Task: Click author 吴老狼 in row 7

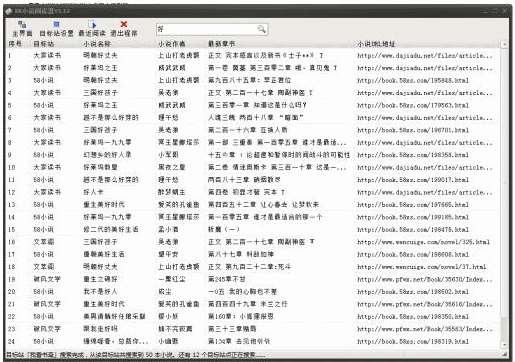Action: pyautogui.click(x=168, y=130)
